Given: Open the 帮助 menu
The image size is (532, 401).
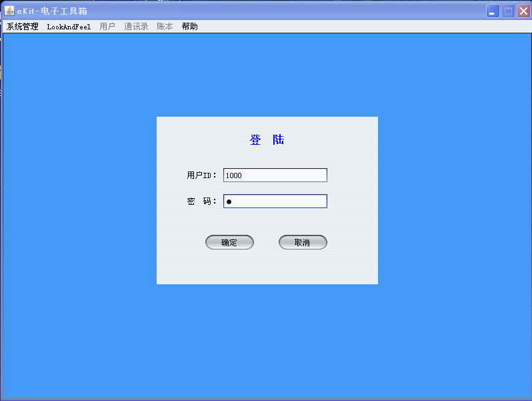Looking at the screenshot, I should pyautogui.click(x=189, y=27).
